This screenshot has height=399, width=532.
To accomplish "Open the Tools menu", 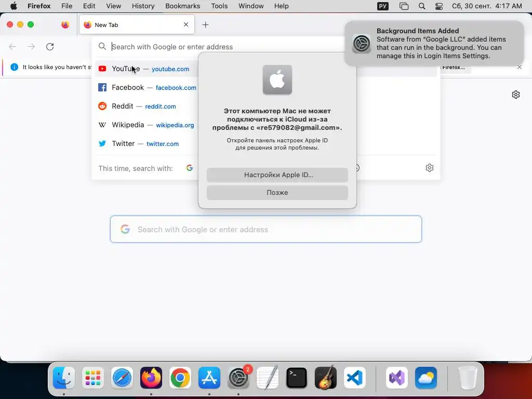I will pos(219,6).
